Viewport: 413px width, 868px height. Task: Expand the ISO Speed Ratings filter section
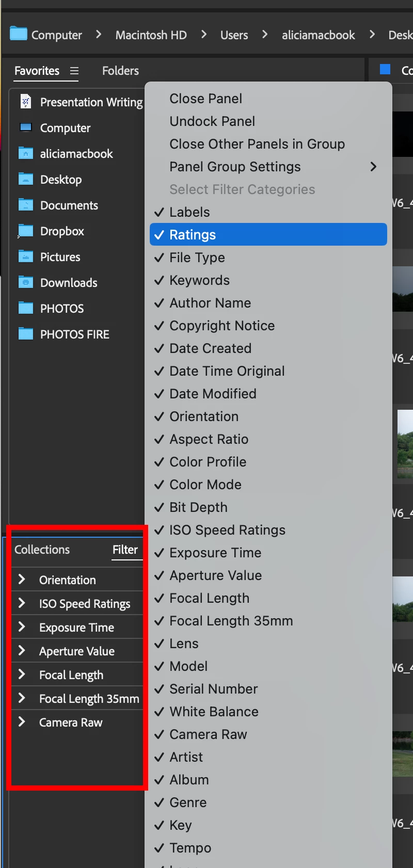tap(22, 603)
